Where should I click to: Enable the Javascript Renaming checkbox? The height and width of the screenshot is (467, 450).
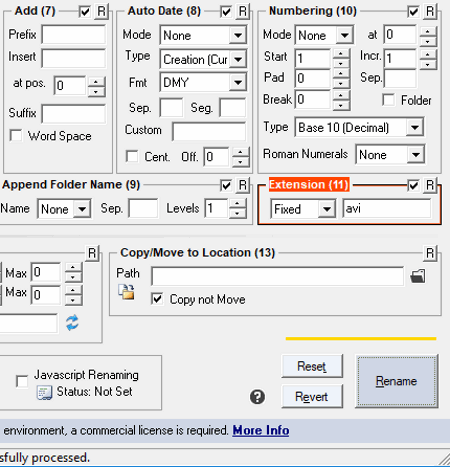pos(22,381)
